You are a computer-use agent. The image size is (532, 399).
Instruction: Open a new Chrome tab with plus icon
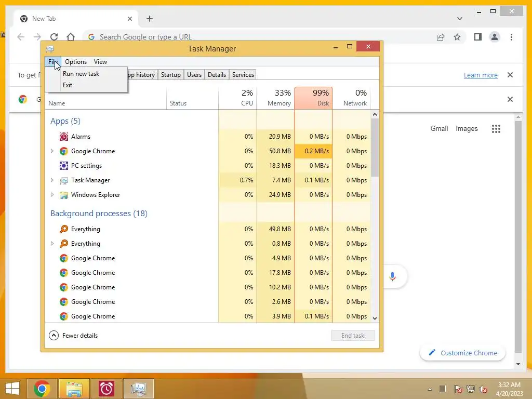(150, 19)
